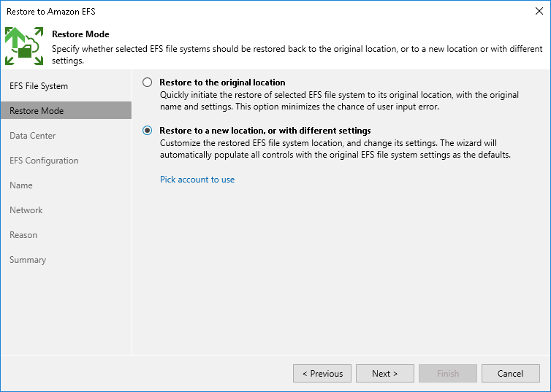
Task: Open the Summary step in sidebar
Action: [x=28, y=260]
